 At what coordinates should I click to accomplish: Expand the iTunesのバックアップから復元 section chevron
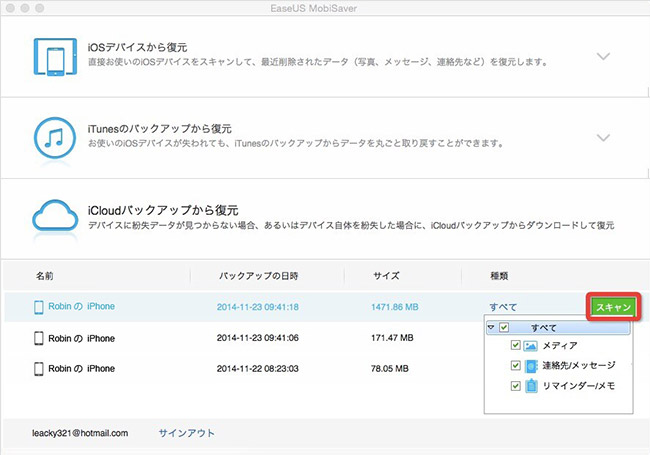point(603,137)
